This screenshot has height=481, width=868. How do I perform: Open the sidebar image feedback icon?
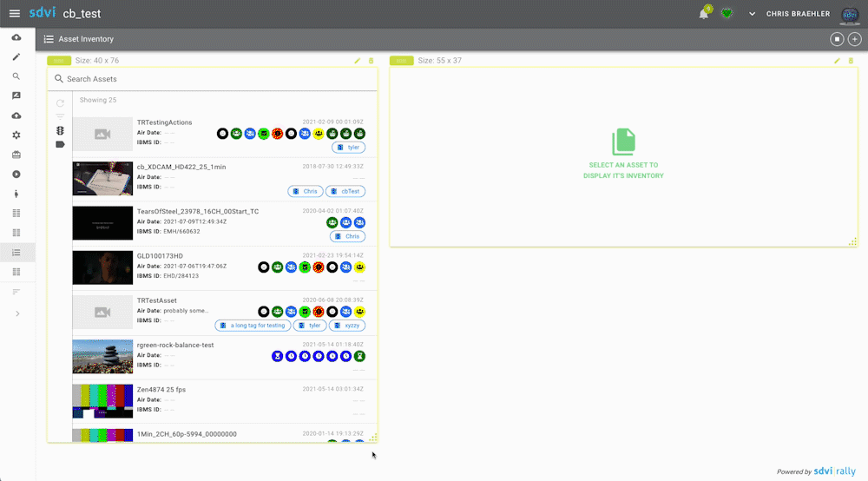[x=16, y=96]
